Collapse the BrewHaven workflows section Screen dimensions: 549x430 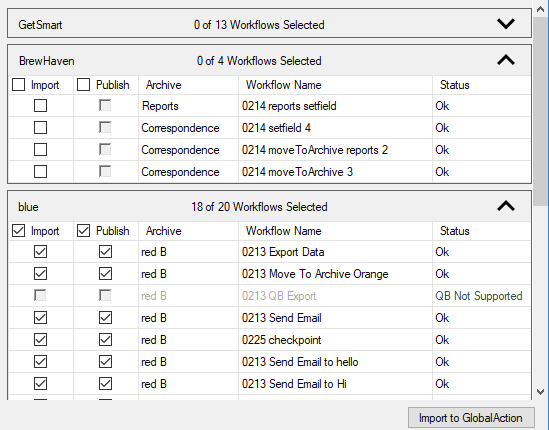tap(506, 60)
